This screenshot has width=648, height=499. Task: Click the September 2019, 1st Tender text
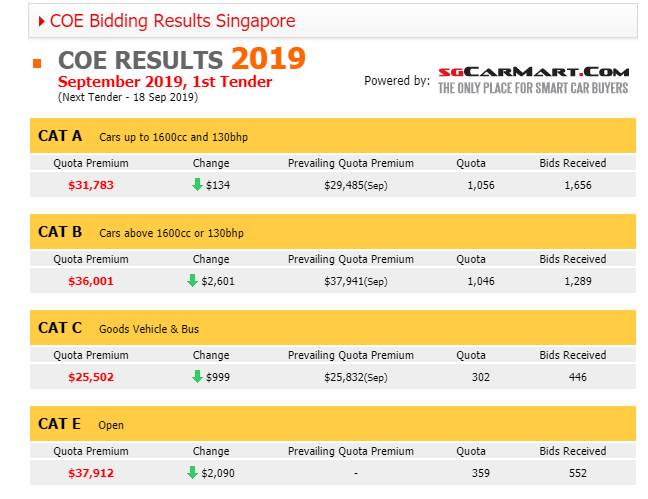pos(165,81)
